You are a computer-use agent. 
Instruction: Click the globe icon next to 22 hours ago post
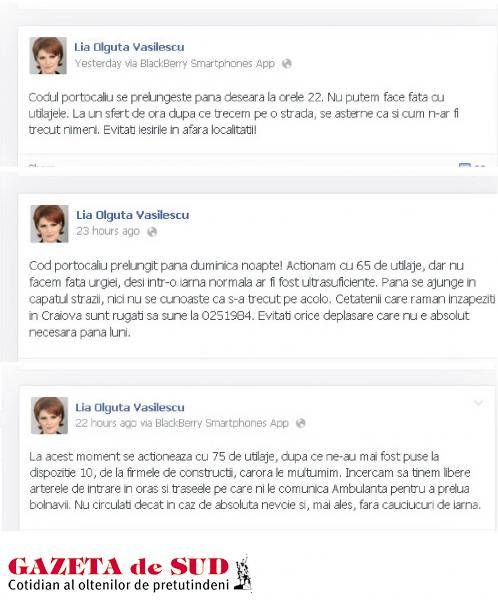(x=300, y=423)
